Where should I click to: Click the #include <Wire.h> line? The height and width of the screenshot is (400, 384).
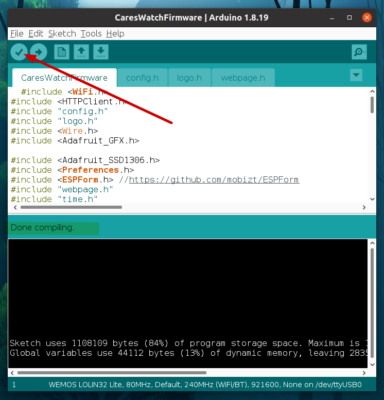(54, 131)
